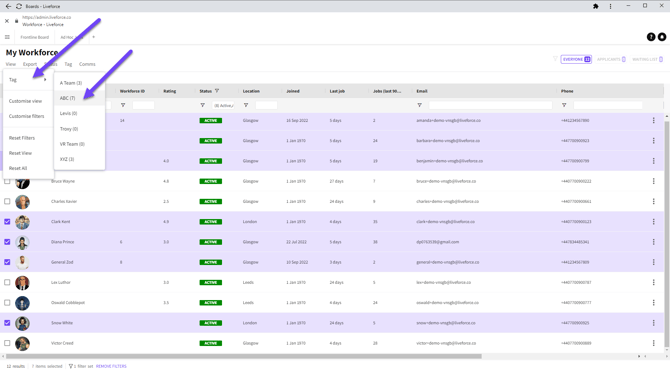Open the Export menu

click(x=30, y=64)
